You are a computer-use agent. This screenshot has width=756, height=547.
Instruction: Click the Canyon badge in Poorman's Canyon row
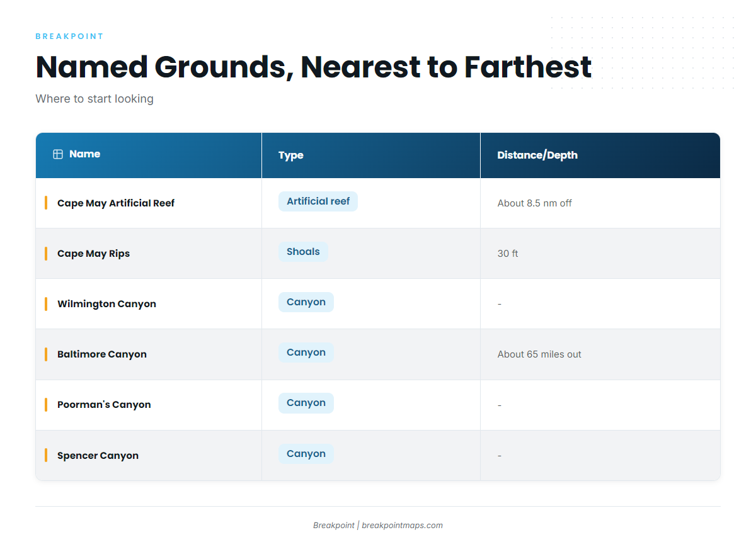(306, 403)
